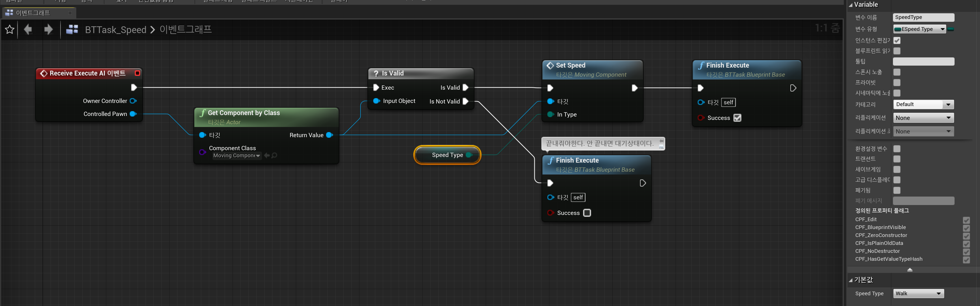Uncheck Success on the top Finish Execute node
This screenshot has height=306, width=980.
point(737,118)
